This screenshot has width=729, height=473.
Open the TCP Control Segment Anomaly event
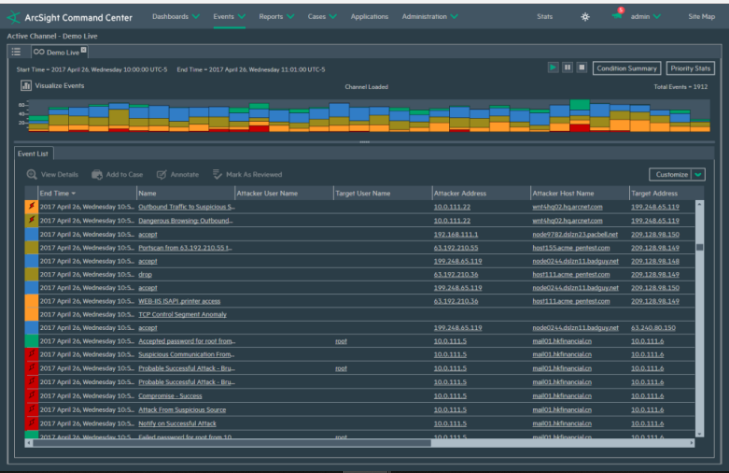pyautogui.click(x=182, y=314)
